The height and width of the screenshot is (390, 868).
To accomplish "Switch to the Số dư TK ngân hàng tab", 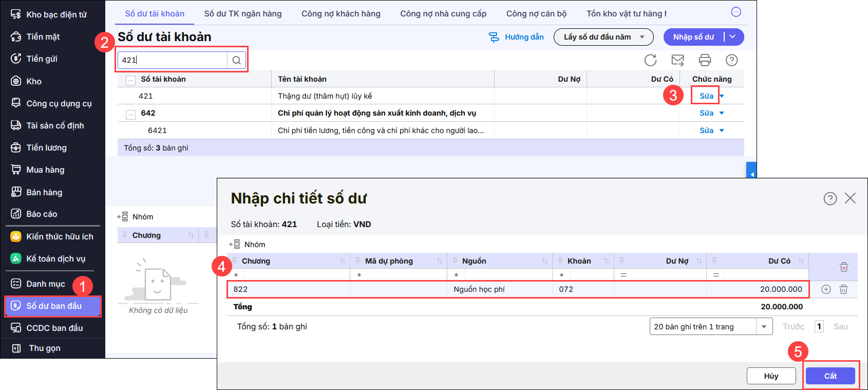I will click(x=242, y=14).
